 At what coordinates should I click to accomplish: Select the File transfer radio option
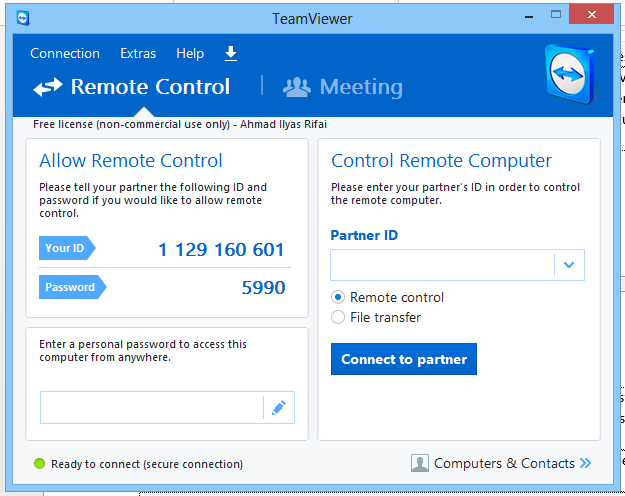coord(338,317)
